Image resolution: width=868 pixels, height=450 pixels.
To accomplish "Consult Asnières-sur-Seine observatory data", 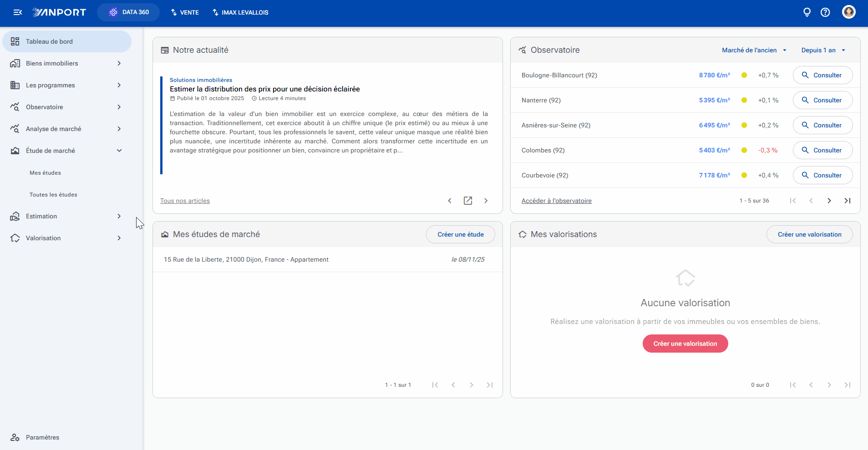I will click(822, 125).
